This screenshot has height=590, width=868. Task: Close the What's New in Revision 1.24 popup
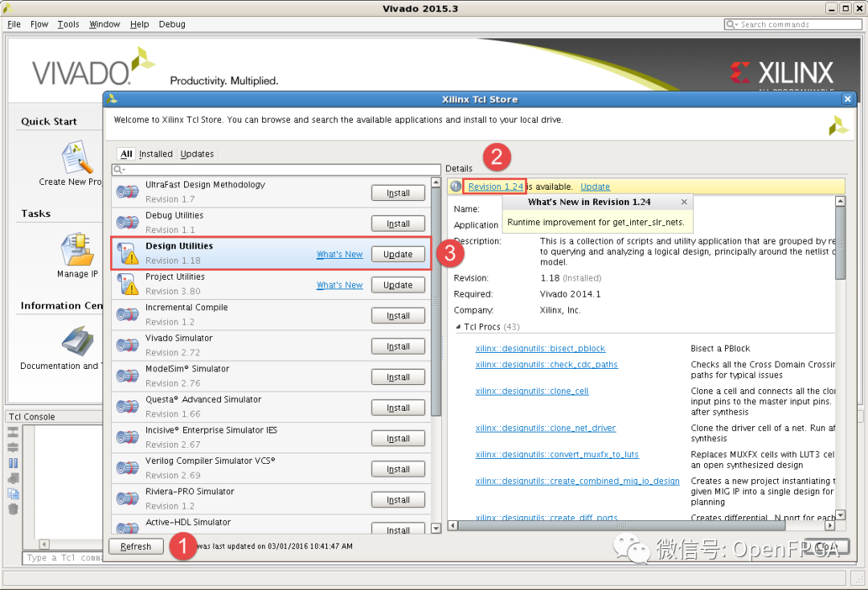(x=684, y=202)
